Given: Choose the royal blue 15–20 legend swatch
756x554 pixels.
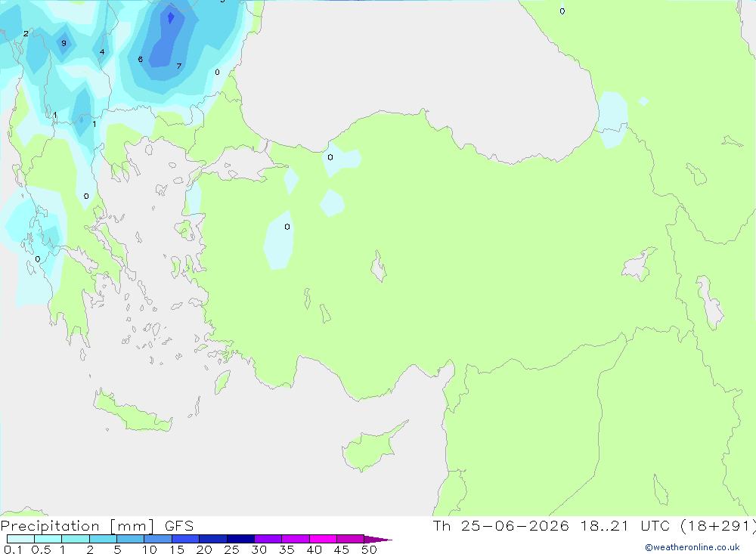Looking at the screenshot, I should 186,539.
